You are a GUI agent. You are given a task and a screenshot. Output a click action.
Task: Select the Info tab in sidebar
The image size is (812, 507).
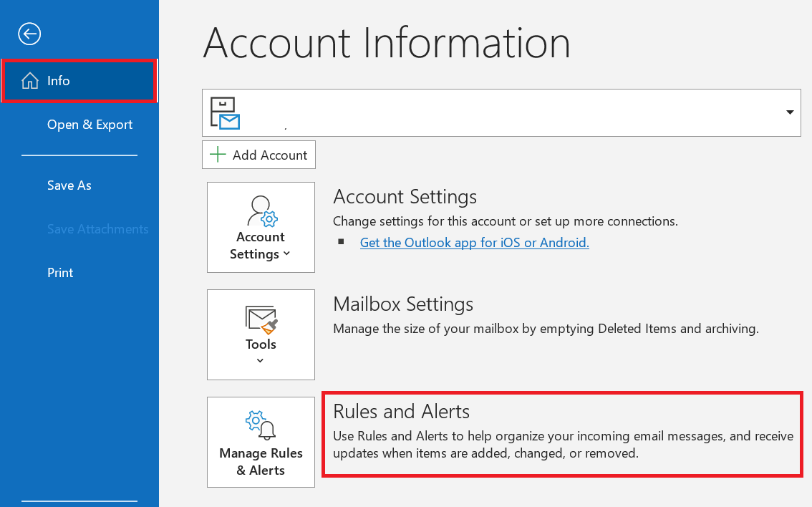point(79,81)
